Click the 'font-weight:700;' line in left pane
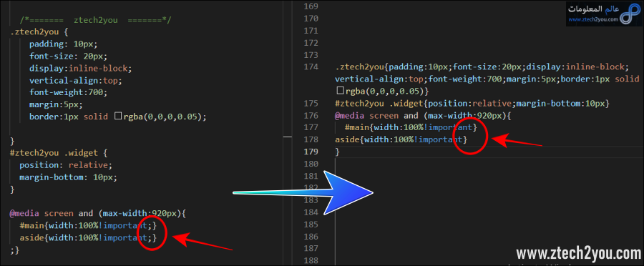 pos(68,92)
